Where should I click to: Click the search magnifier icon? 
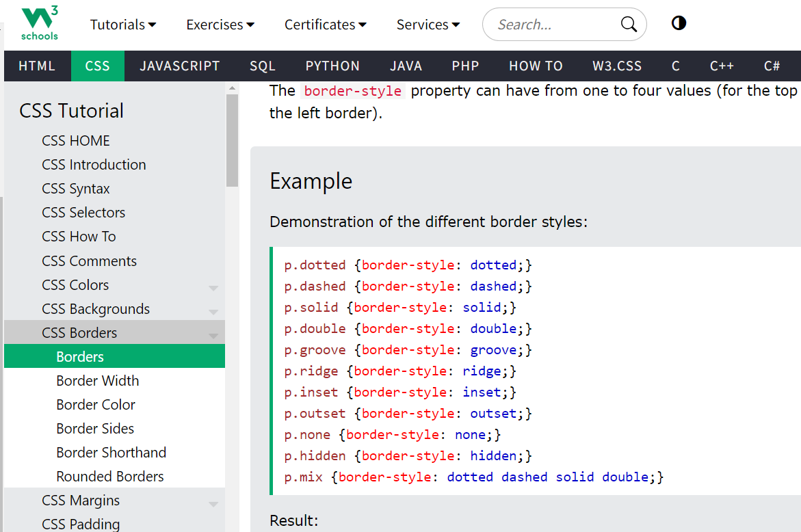pos(629,24)
